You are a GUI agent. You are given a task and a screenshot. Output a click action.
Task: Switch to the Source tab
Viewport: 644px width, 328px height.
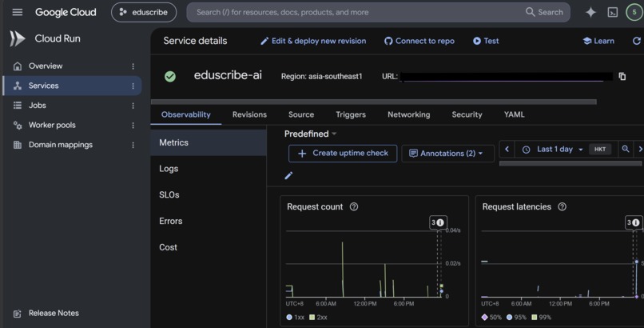click(301, 114)
